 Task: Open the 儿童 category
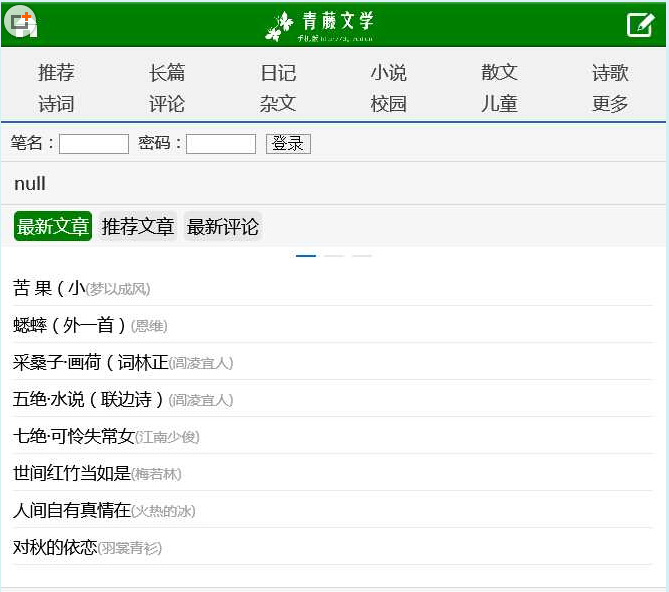(499, 104)
